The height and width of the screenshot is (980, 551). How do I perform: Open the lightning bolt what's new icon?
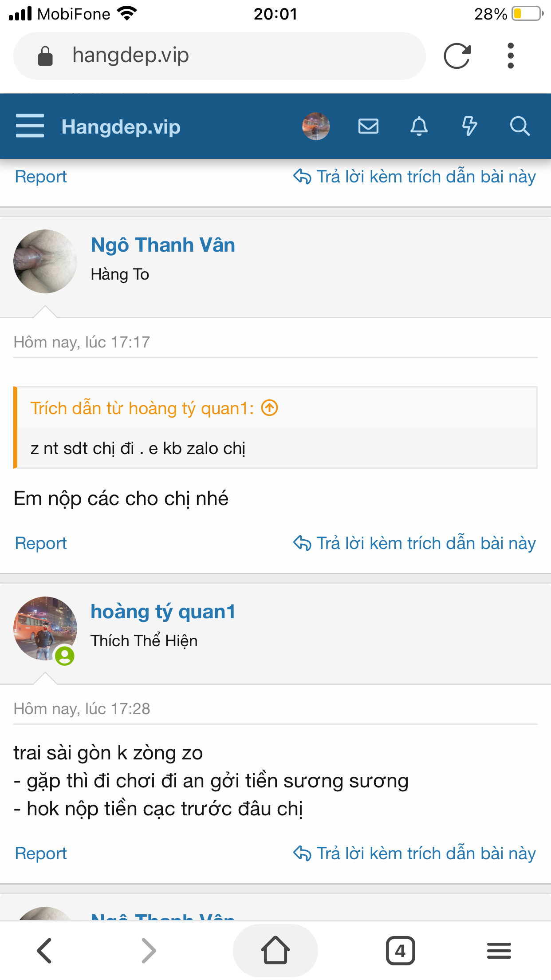469,126
